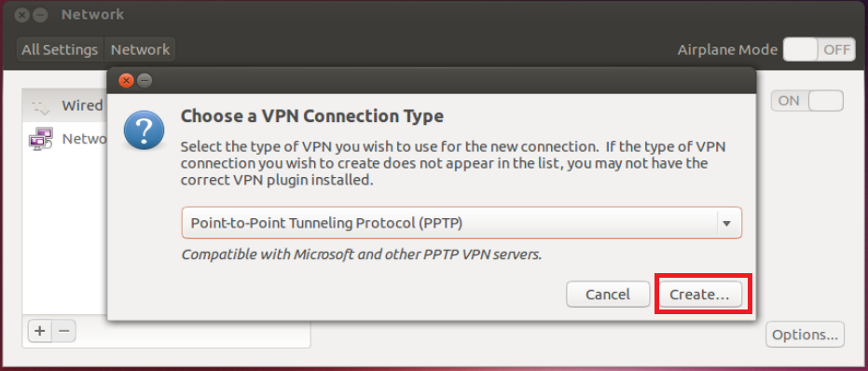Cancel the VPN connection dialog
868x371 pixels.
click(608, 295)
